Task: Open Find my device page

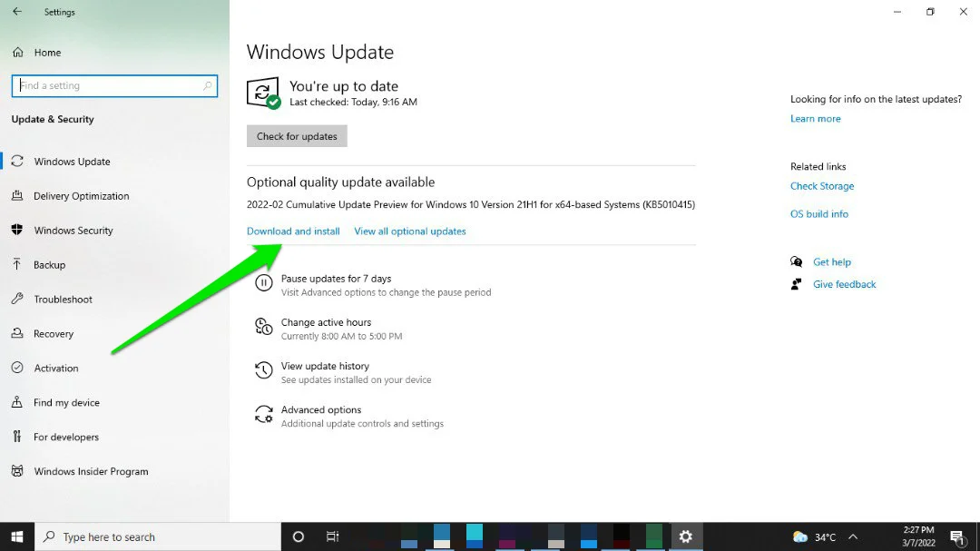Action: 66,402
